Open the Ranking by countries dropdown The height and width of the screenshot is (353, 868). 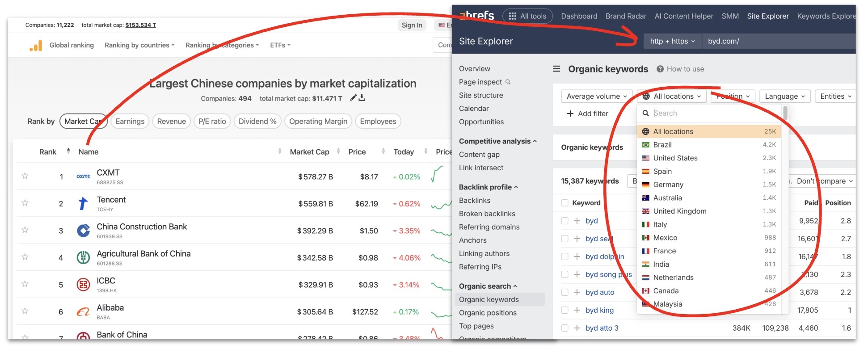[139, 45]
